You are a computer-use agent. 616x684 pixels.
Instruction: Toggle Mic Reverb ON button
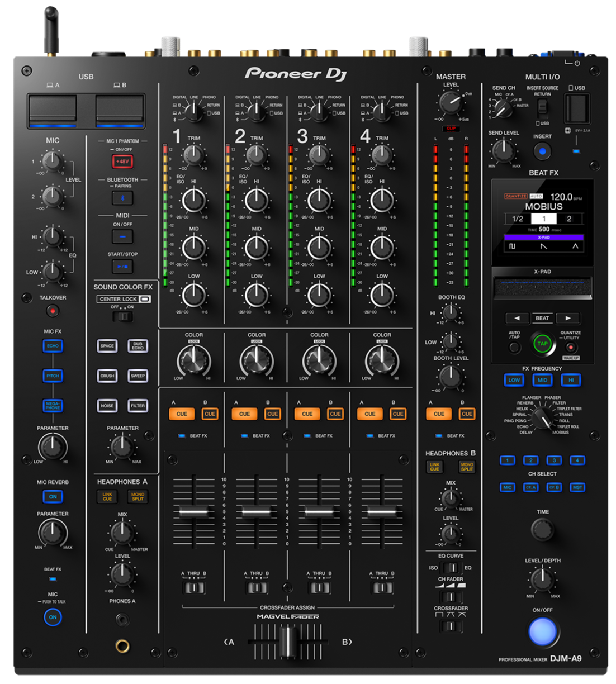(x=53, y=496)
